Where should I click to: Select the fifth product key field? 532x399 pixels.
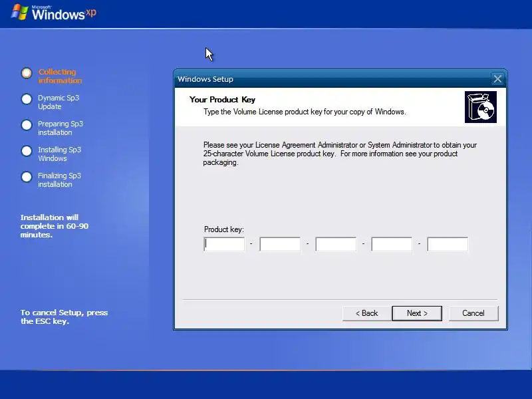[448, 244]
